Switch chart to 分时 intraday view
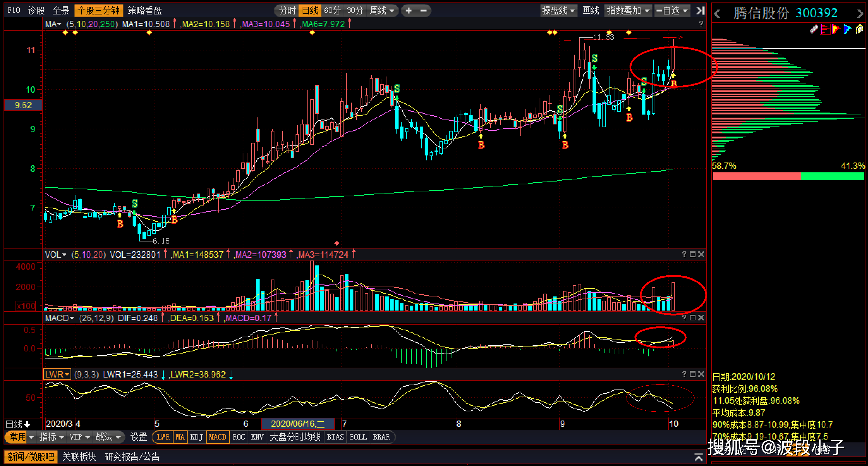Viewport: 868px width, 466px height. (x=287, y=11)
